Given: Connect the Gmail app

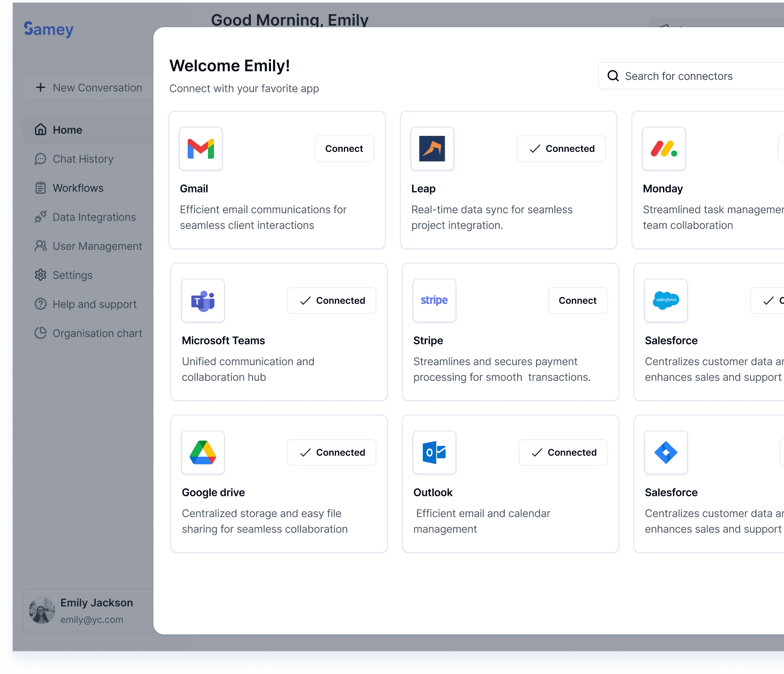Looking at the screenshot, I should click(344, 149).
